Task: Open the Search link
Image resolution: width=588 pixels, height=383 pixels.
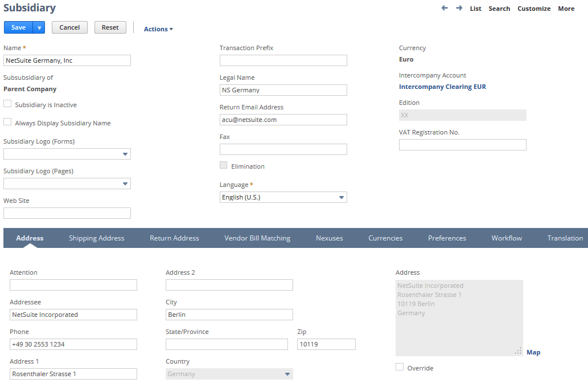Action: coord(499,8)
